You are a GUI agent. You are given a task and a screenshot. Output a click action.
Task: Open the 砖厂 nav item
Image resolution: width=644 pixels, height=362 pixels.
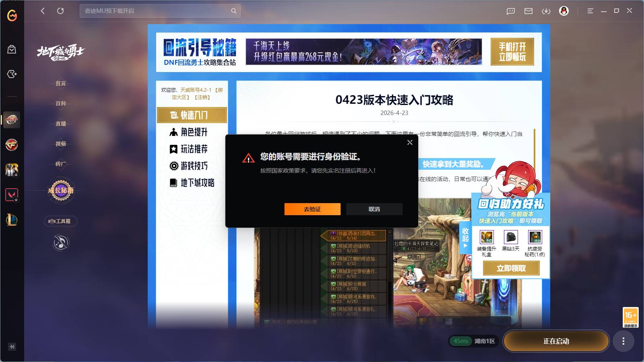point(61,164)
